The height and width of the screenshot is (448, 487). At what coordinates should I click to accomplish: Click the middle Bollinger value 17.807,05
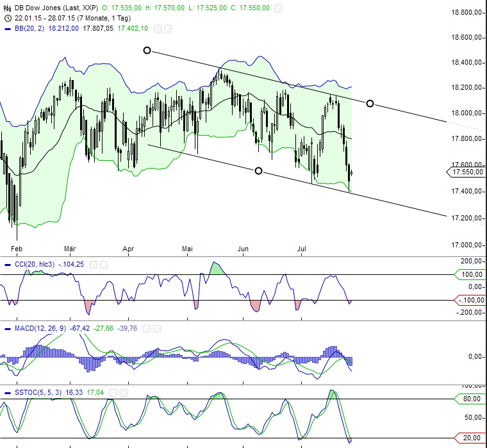click(x=98, y=29)
